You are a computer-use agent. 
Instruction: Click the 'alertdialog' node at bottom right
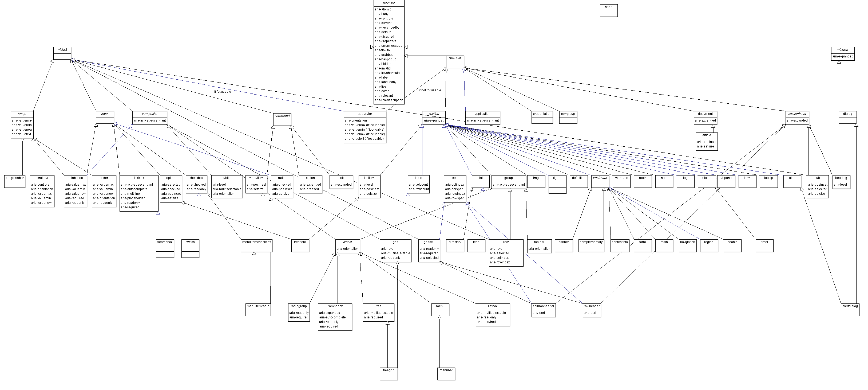850,310
